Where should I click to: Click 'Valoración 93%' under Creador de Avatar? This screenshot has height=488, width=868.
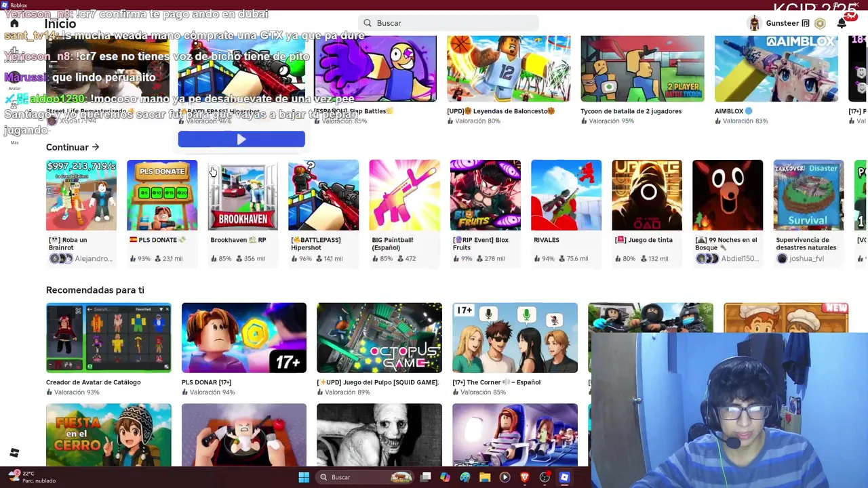coord(77,392)
